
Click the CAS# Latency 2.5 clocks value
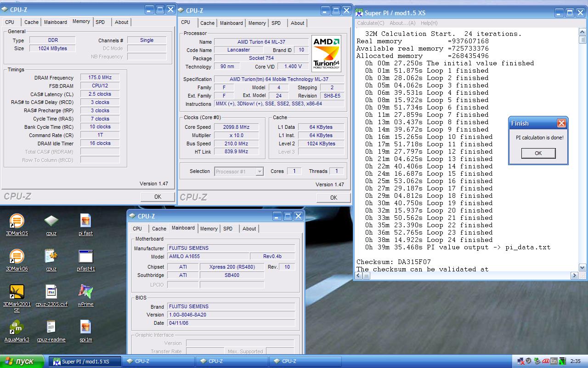pos(100,94)
